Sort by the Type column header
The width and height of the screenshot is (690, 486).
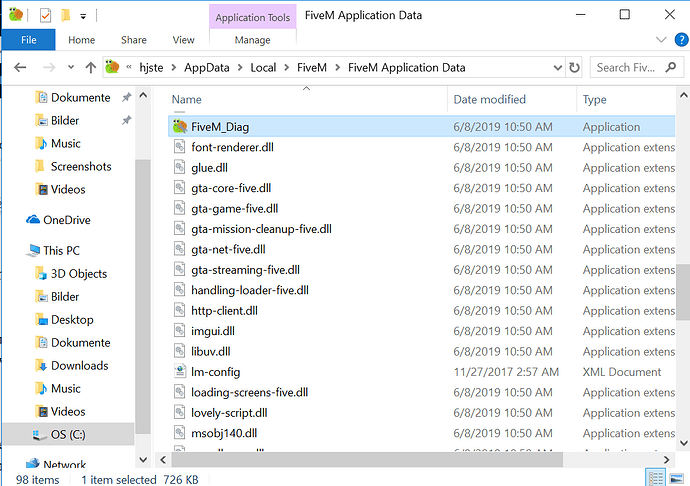[x=595, y=99]
